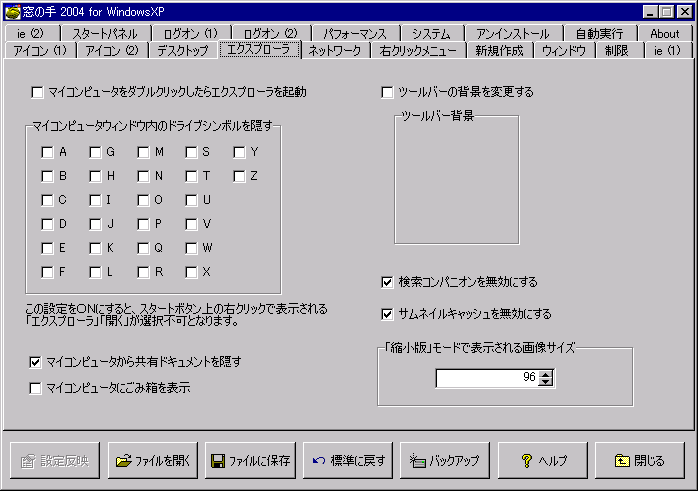
Task: Switch to the ie (2) tab
Action: point(31,34)
